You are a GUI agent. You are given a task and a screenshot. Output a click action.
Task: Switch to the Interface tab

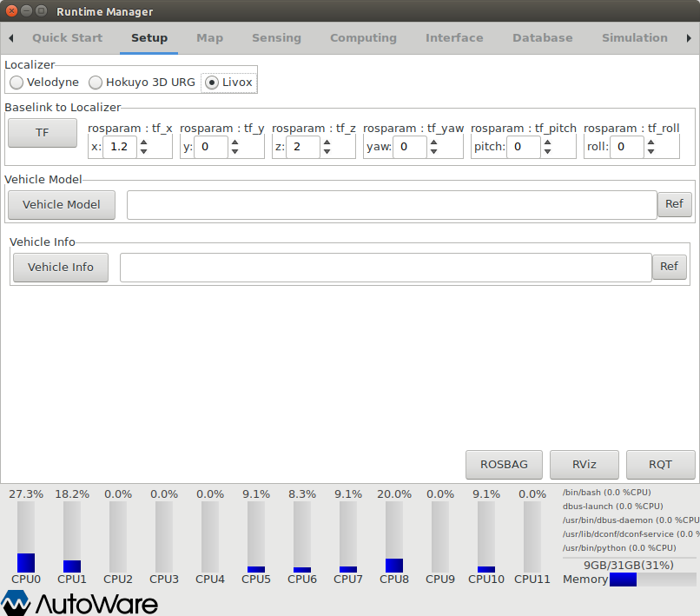[x=454, y=38]
